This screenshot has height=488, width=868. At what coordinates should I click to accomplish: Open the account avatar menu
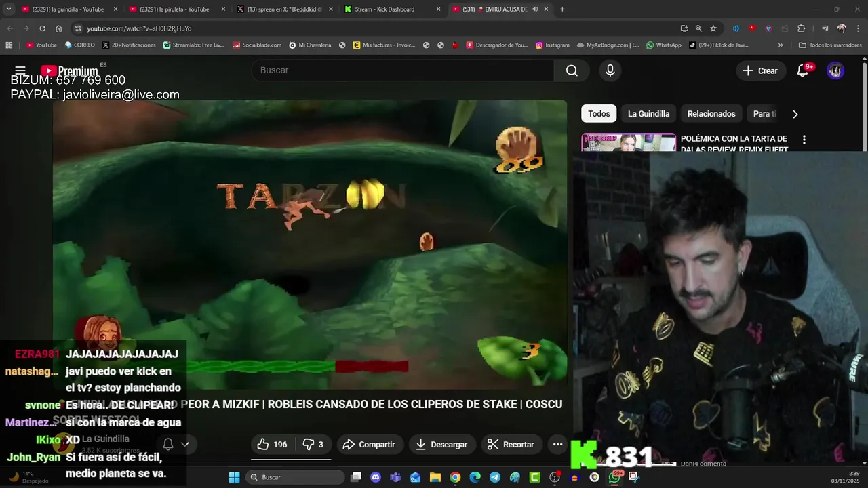[x=835, y=70]
